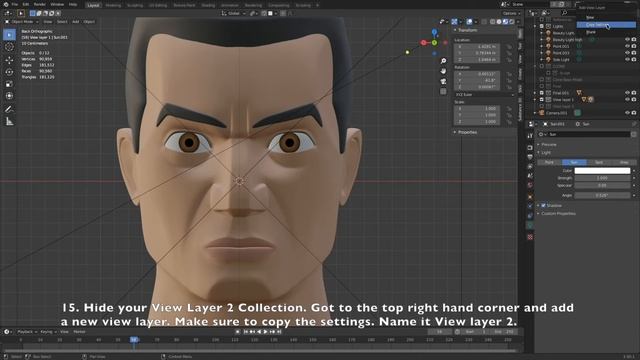Select Area light type button

pyautogui.click(x=624, y=162)
